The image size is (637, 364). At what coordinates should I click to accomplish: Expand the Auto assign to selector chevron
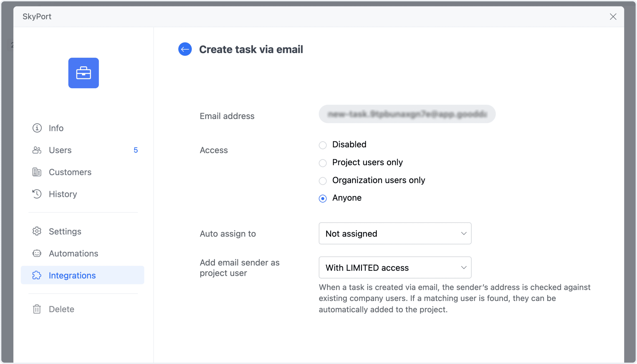(464, 233)
